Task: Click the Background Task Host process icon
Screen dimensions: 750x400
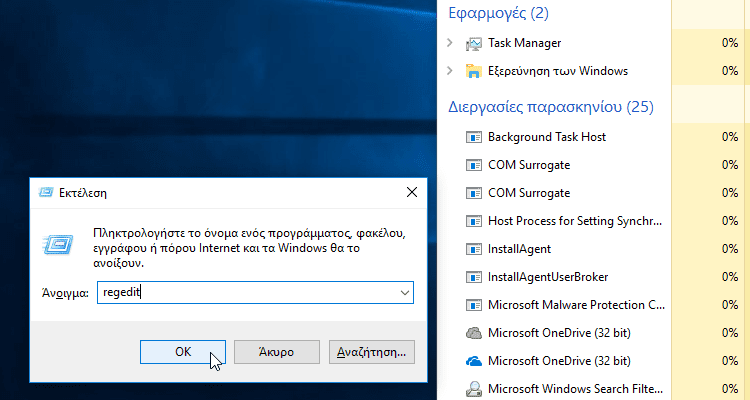Action: (474, 137)
